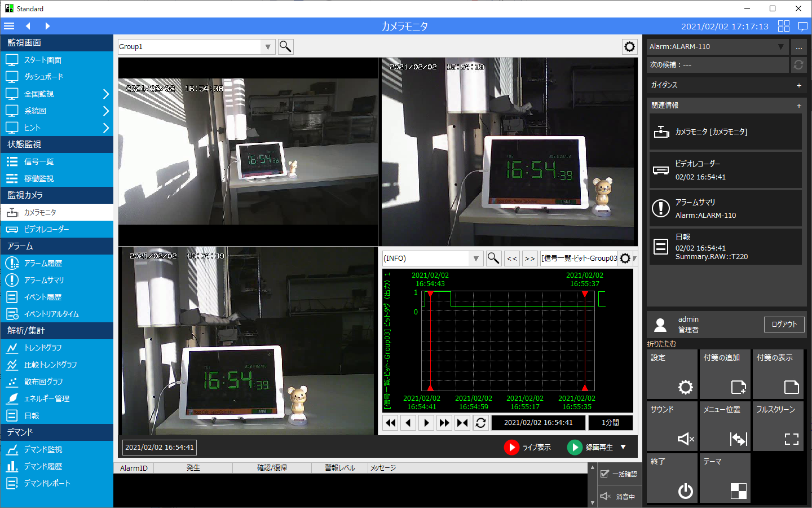This screenshot has width=812, height=508.
Task: Open the Alarm:ALARM-110 dropdown
Action: coord(780,47)
